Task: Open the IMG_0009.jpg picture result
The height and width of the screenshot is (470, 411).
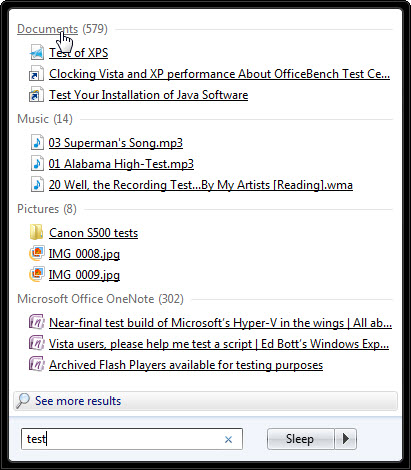Action: (84, 275)
